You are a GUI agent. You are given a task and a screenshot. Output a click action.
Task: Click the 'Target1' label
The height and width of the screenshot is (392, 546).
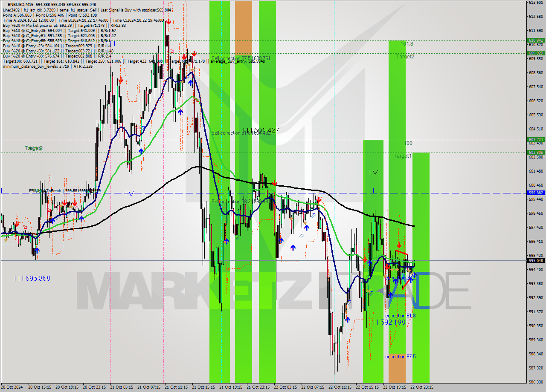click(x=402, y=156)
